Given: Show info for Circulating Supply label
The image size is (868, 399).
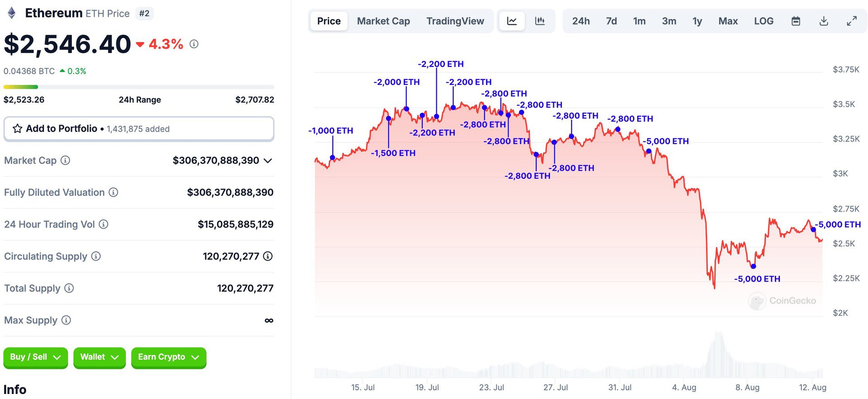Looking at the screenshot, I should pos(96,256).
